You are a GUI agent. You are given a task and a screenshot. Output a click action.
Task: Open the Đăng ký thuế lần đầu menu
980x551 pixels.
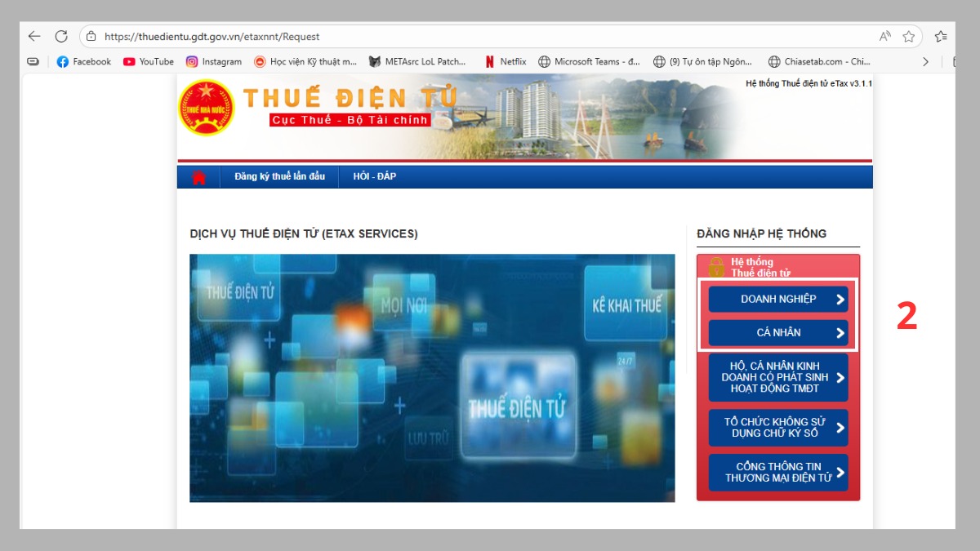coord(279,176)
